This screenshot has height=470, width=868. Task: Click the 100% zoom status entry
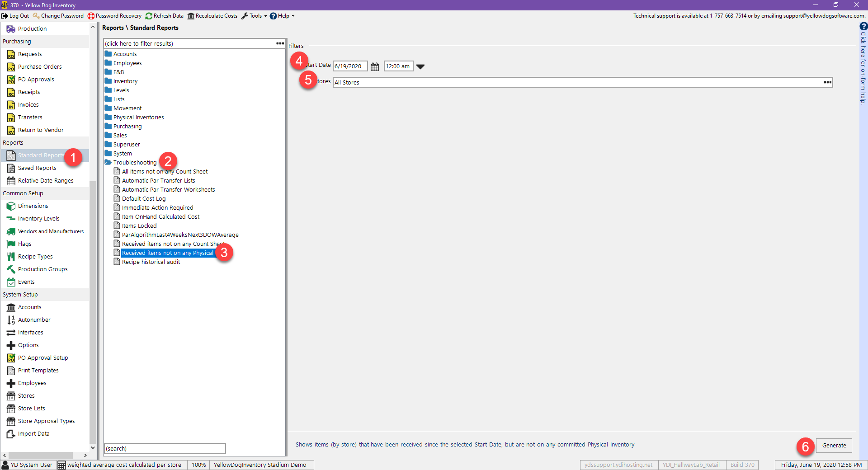[199, 465]
